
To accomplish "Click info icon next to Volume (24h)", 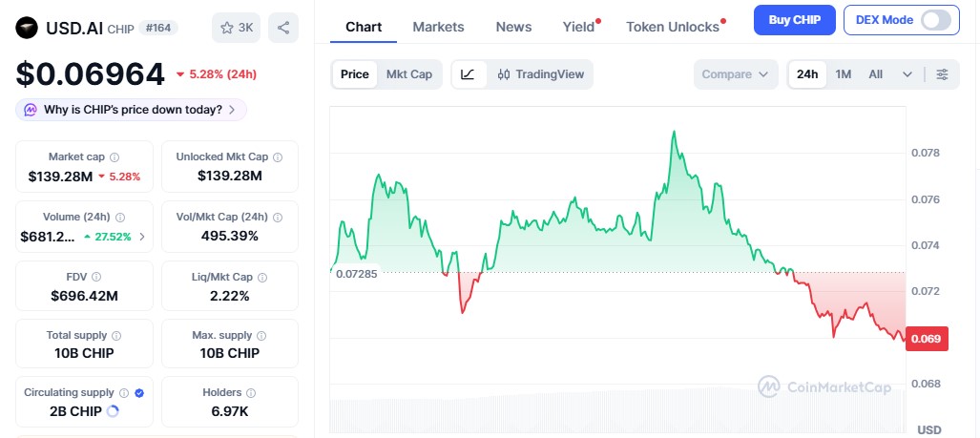I will [120, 218].
